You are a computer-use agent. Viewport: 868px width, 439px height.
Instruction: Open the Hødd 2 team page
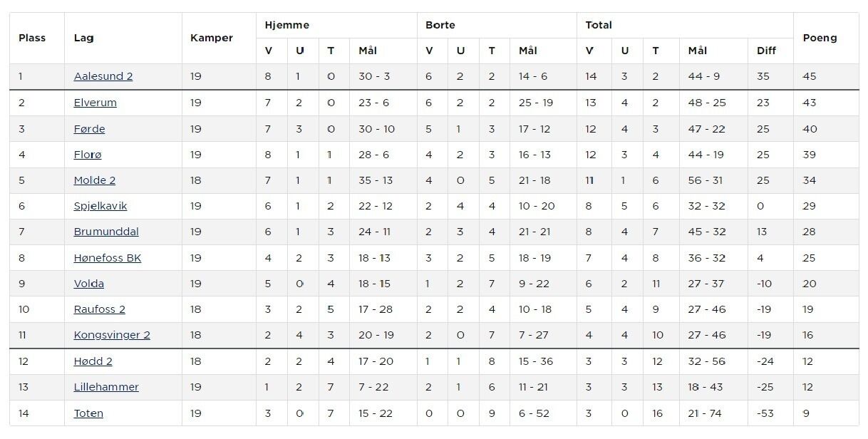click(x=93, y=361)
